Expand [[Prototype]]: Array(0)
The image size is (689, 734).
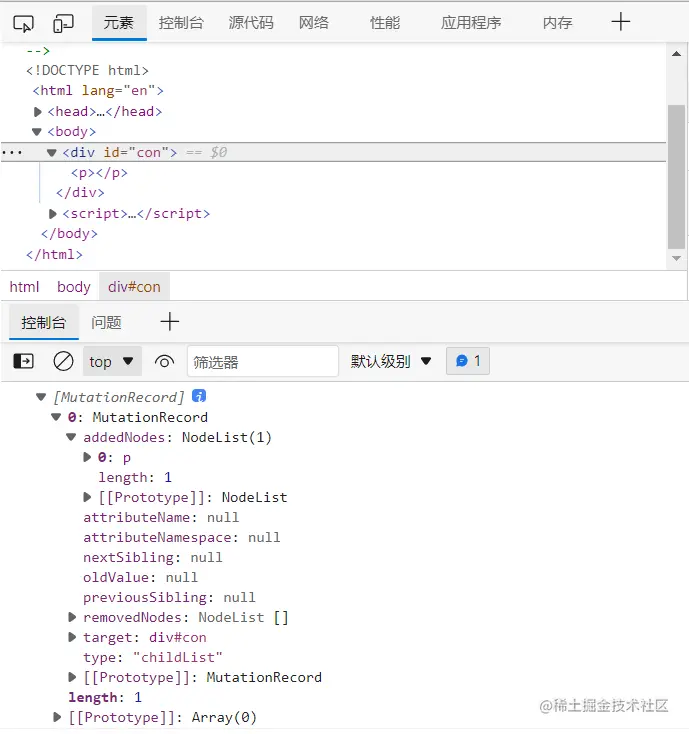(57, 717)
